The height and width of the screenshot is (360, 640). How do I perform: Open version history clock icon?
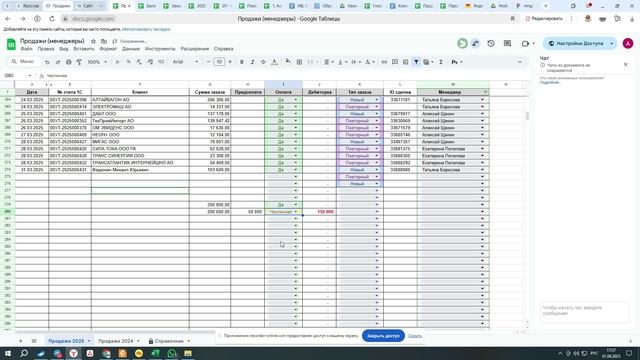tap(491, 43)
